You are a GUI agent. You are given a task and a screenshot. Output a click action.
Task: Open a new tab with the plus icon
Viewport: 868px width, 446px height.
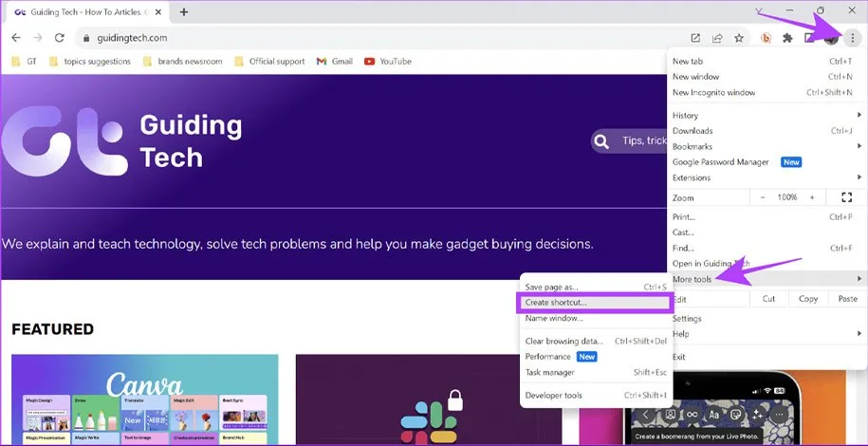pos(184,11)
